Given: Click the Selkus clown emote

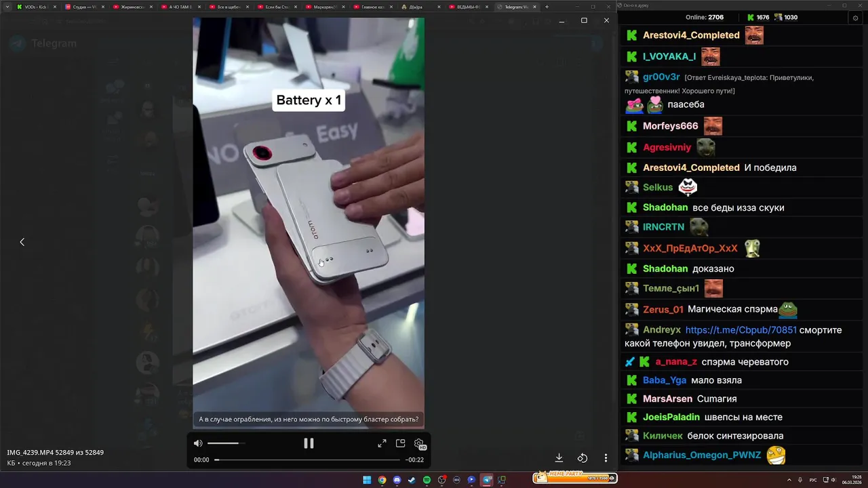Looking at the screenshot, I should (688, 187).
